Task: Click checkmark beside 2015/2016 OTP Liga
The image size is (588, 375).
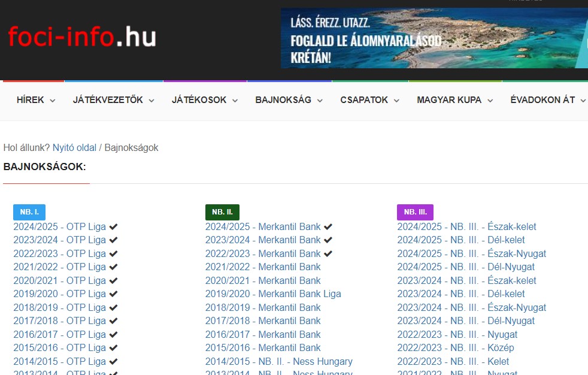Action: pos(113,348)
